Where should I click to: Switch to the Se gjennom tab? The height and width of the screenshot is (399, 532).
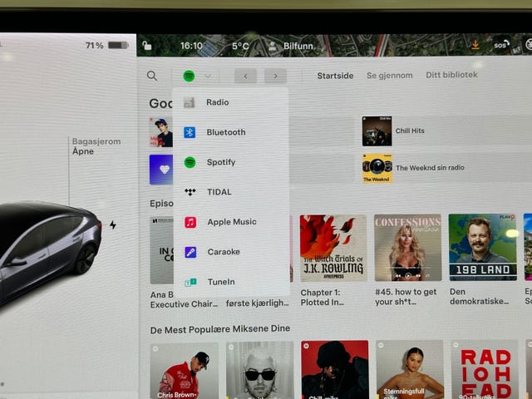coord(390,76)
